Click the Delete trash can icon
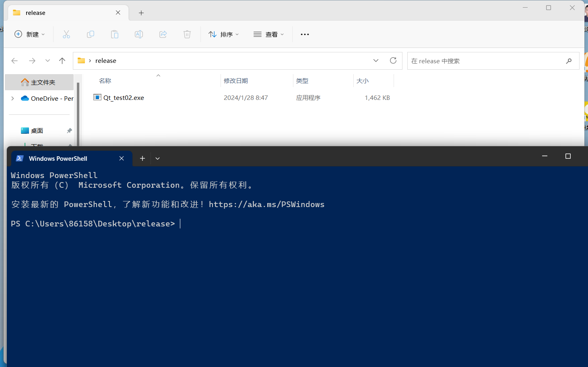Image resolution: width=588 pixels, height=367 pixels. click(x=187, y=34)
